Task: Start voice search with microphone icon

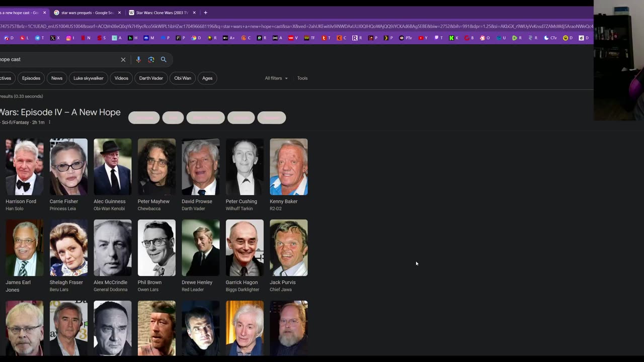Action: pos(138,59)
